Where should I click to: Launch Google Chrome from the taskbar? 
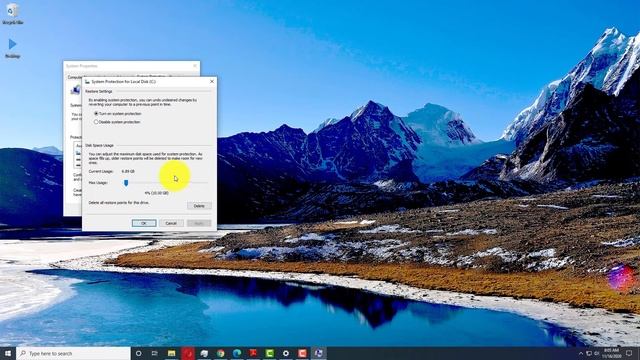(x=220, y=353)
